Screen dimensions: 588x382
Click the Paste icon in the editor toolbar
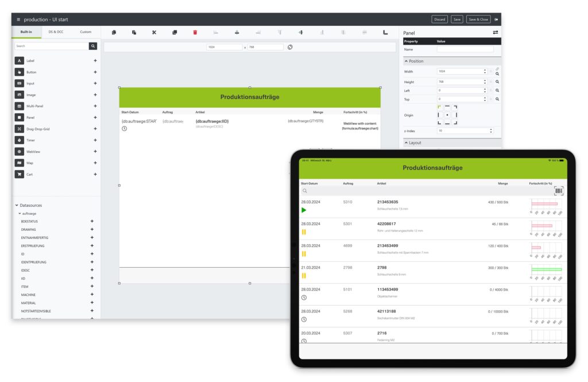pyautogui.click(x=134, y=33)
